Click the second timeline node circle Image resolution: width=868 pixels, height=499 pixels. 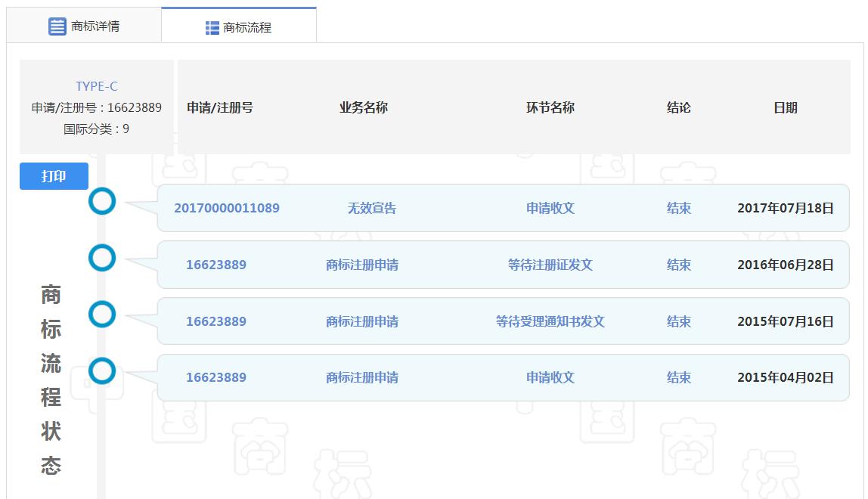102,258
